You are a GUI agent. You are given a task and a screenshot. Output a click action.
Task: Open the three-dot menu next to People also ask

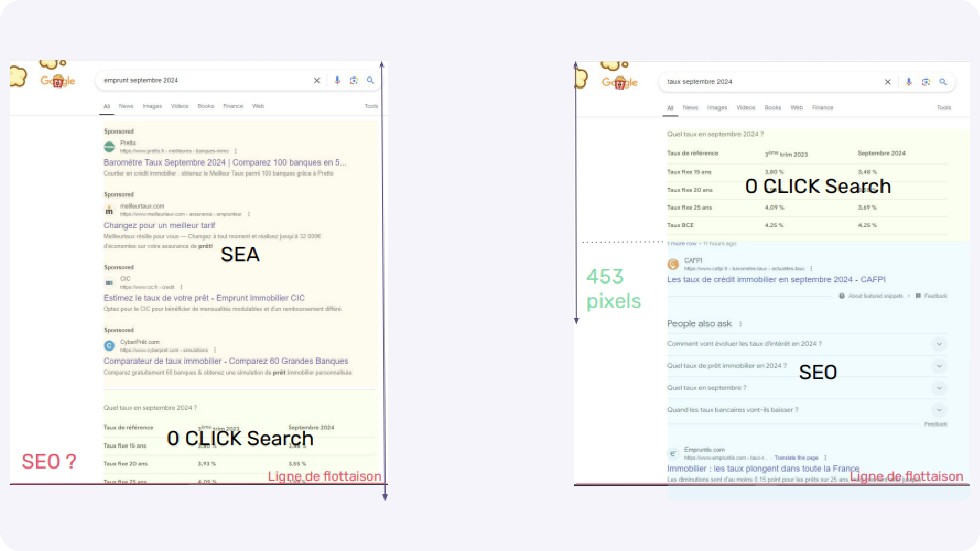click(740, 324)
